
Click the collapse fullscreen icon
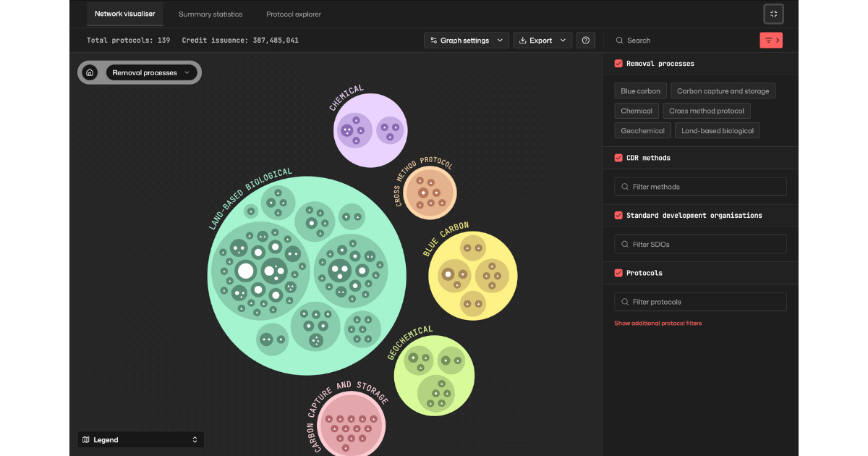coord(773,14)
